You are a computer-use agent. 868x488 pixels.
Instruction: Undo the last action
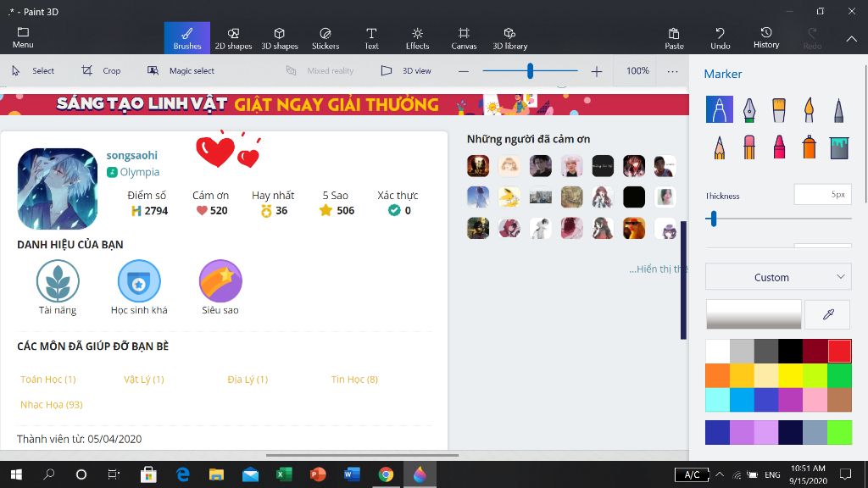(720, 38)
